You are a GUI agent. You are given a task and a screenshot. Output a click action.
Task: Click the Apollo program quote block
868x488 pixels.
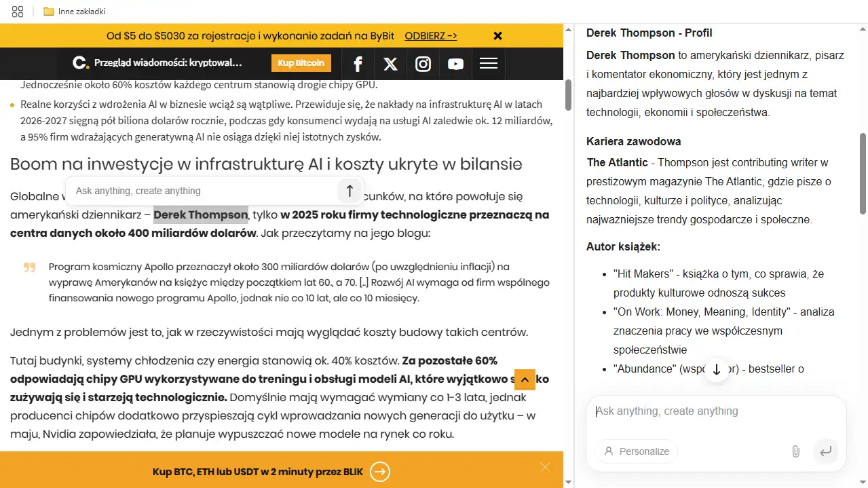[299, 282]
